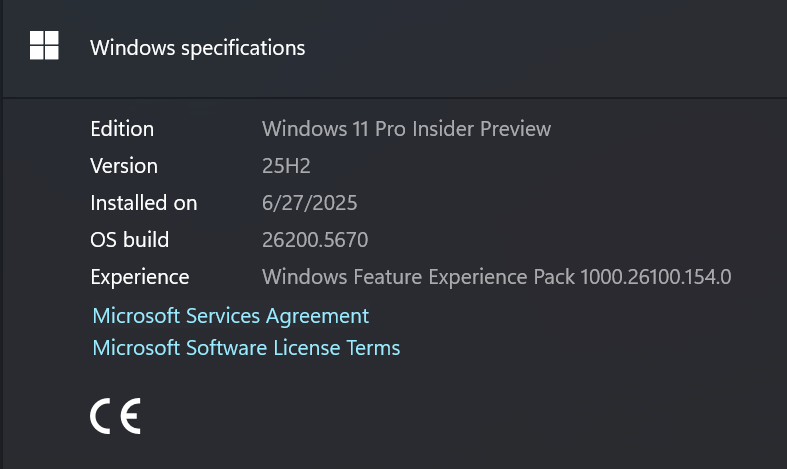Select the Version label
Screen dimensions: 787x469
[124, 166]
